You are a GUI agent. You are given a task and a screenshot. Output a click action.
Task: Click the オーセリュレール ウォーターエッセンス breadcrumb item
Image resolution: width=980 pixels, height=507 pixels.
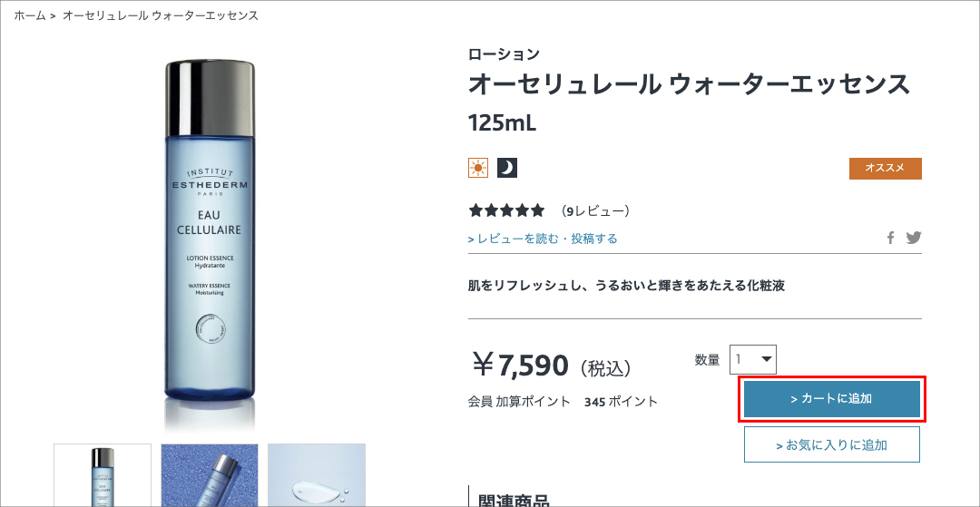point(161,15)
